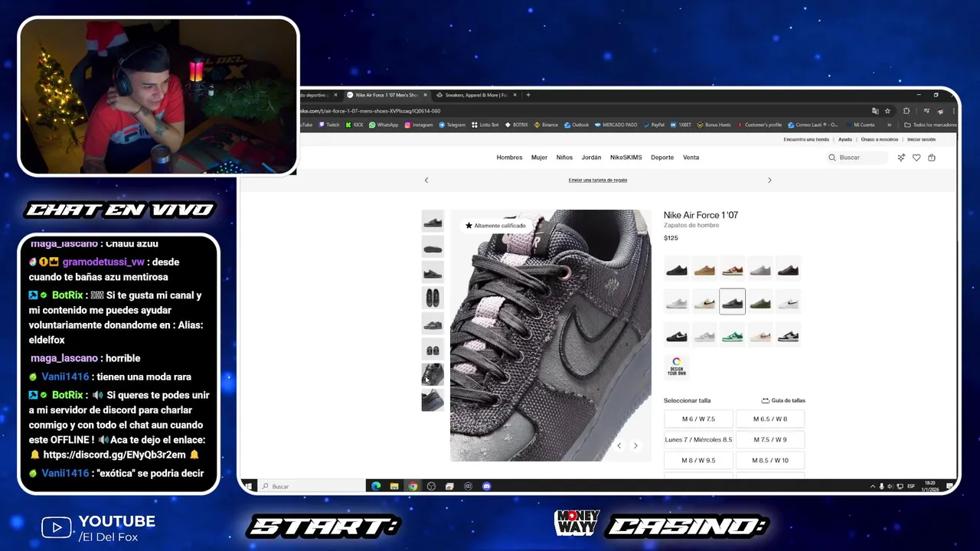Go to previous product image arrow
Image resolution: width=980 pixels, height=551 pixels.
pyautogui.click(x=619, y=445)
